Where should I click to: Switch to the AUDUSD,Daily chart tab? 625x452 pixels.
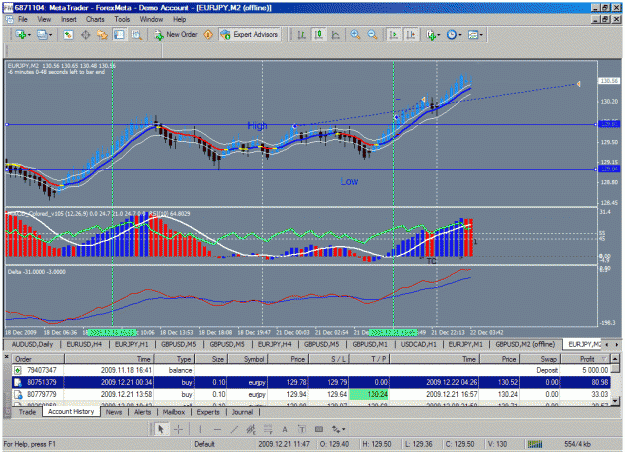32,344
